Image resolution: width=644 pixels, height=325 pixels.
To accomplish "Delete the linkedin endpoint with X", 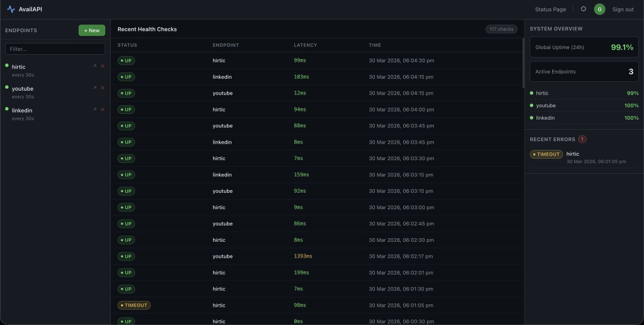I will (x=103, y=110).
